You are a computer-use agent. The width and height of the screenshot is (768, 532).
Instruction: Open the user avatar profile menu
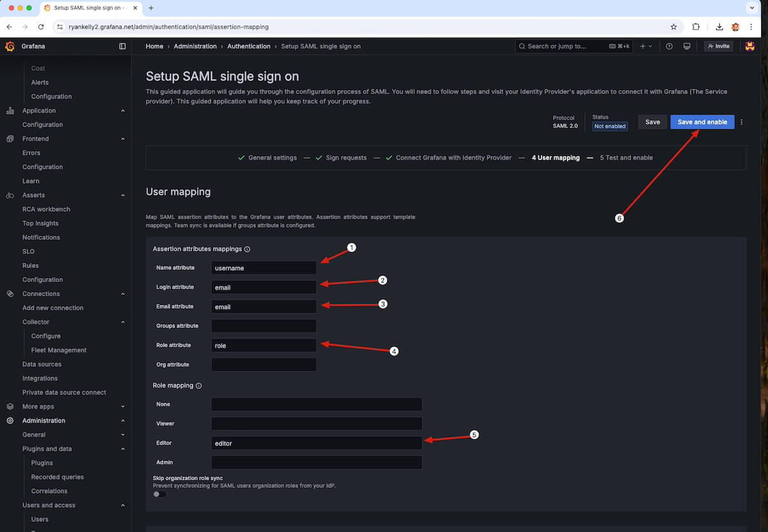coord(750,46)
